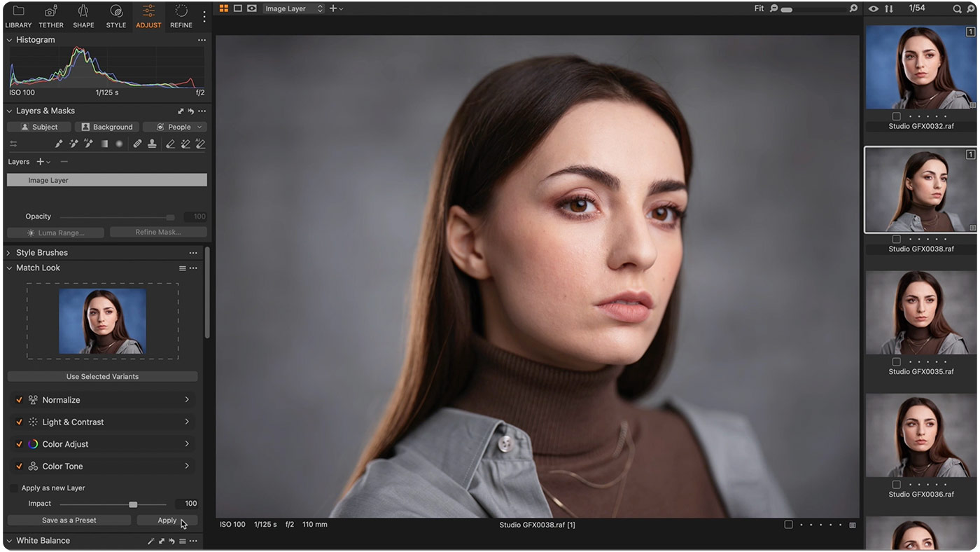Collapse the White Balance panel

pyautogui.click(x=10, y=541)
